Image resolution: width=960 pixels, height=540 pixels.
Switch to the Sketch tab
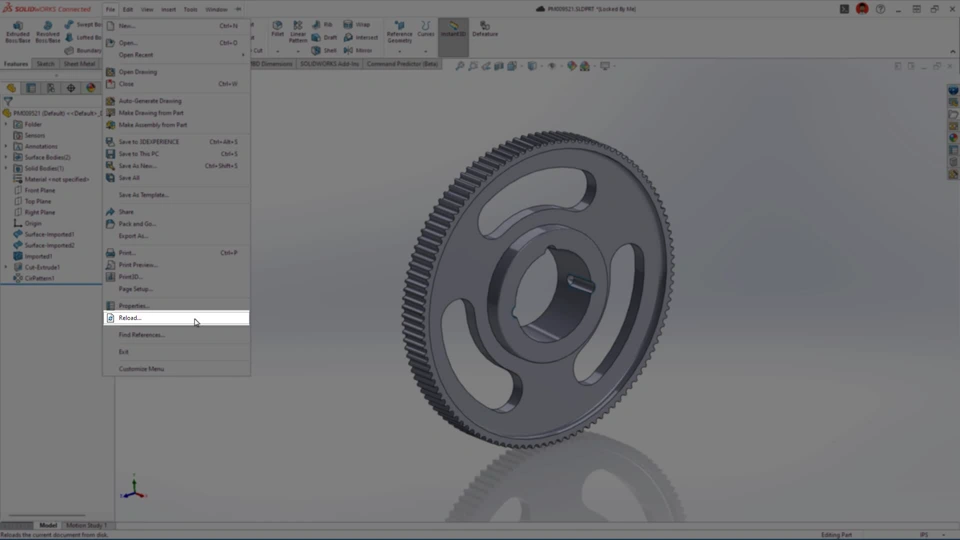coord(45,64)
